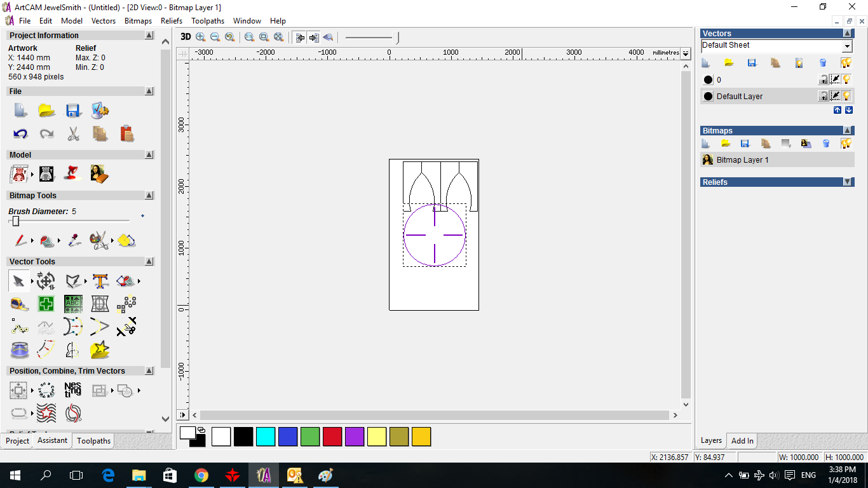Pick the purple color swatch
This screenshot has height=488, width=868.
[355, 437]
